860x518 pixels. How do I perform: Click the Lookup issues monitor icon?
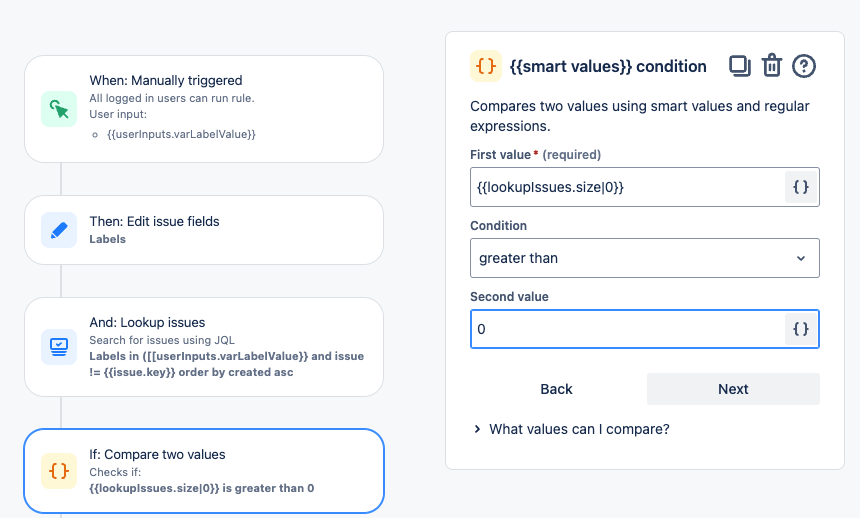[59, 347]
